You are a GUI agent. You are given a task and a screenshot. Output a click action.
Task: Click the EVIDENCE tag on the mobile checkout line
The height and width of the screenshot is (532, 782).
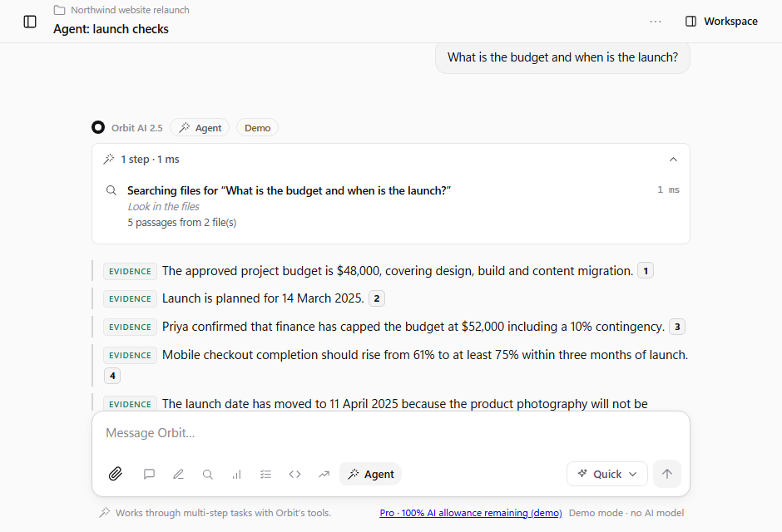130,355
